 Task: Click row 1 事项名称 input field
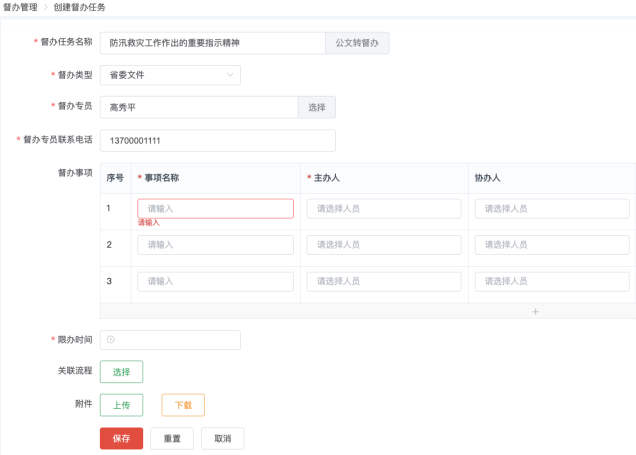215,209
